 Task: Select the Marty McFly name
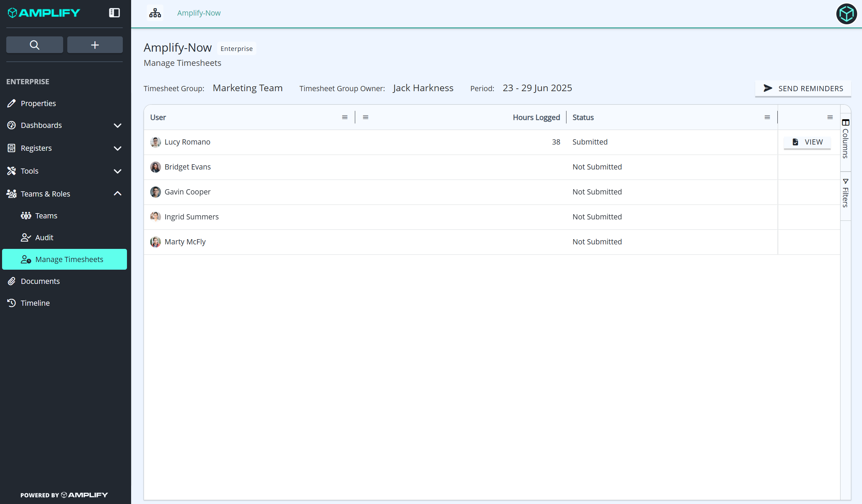(x=185, y=242)
